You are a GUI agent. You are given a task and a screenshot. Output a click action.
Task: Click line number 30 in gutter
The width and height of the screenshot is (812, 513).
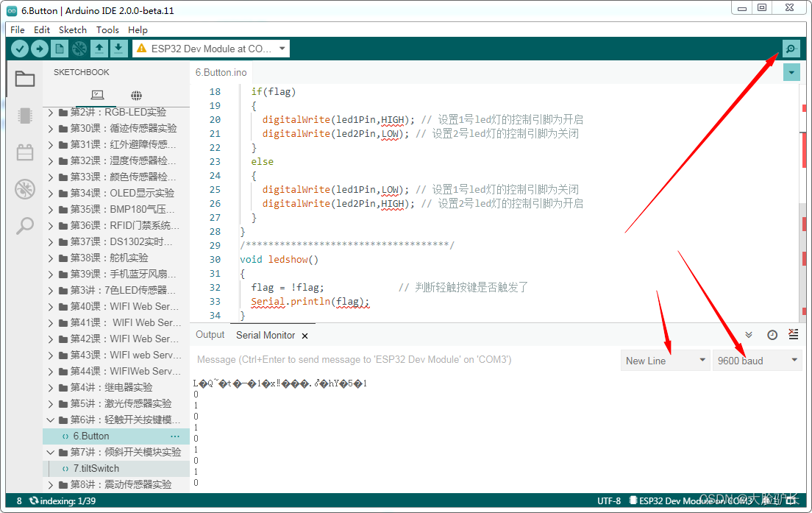(215, 260)
